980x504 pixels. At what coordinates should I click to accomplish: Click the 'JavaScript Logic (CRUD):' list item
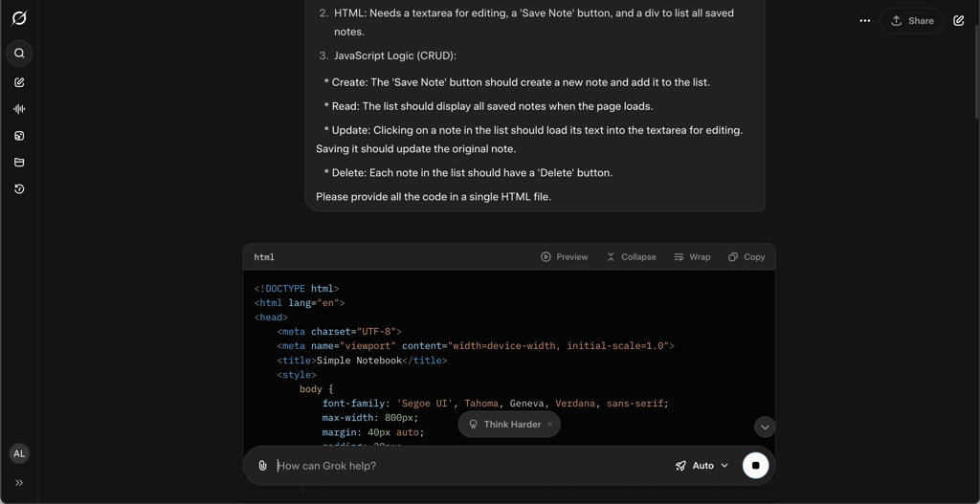395,55
